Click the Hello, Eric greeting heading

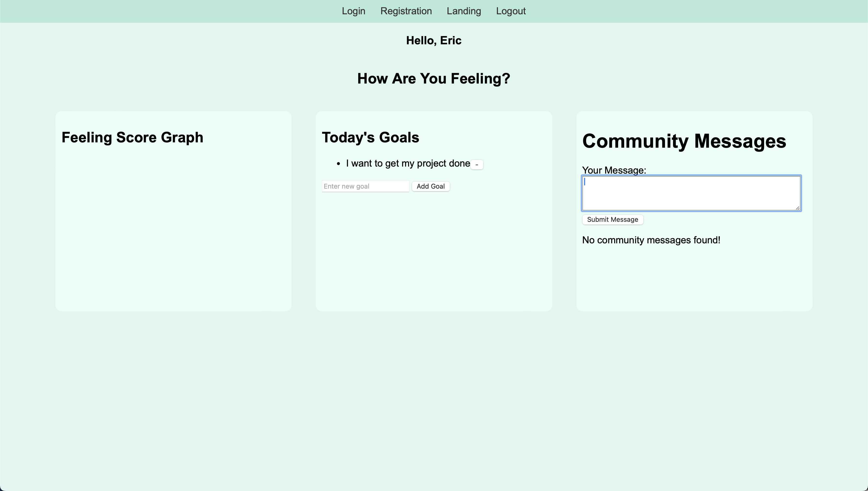click(x=434, y=40)
